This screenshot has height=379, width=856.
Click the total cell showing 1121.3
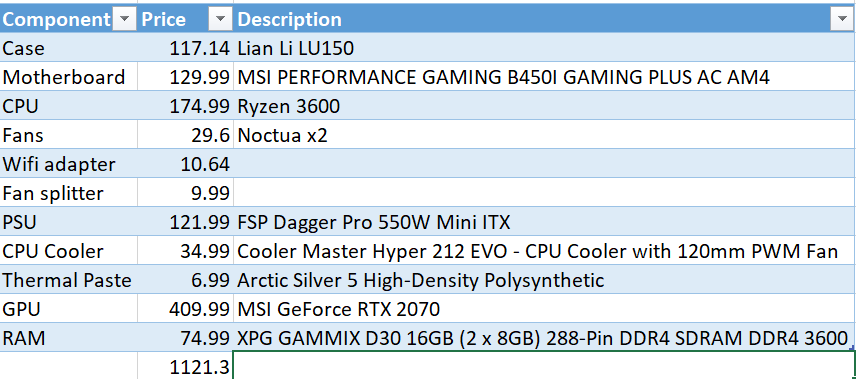pyautogui.click(x=186, y=366)
